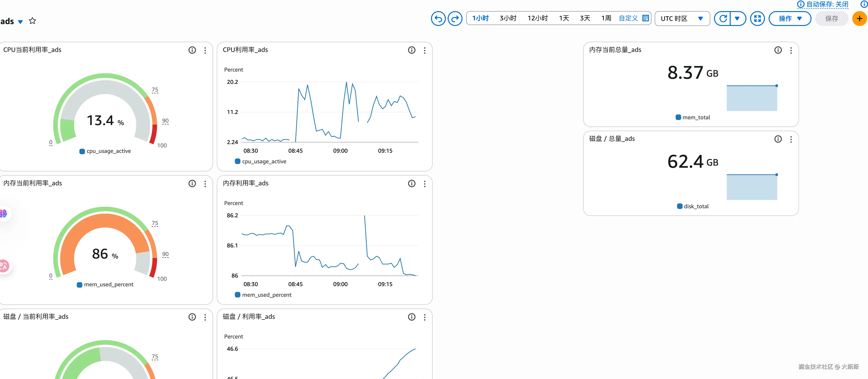Open three-dot menu on 内存利用率_ads widget
This screenshot has height=379, width=868.
point(425,184)
